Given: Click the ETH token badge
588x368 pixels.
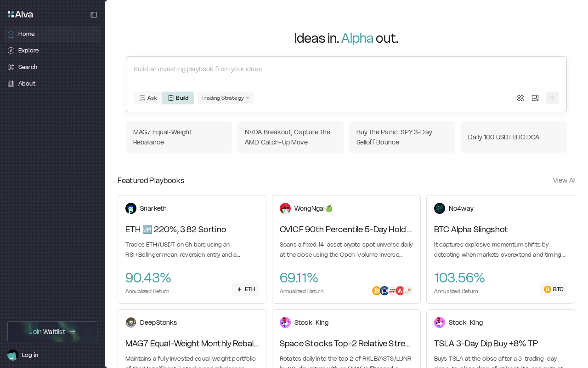Looking at the screenshot, I should (245, 289).
